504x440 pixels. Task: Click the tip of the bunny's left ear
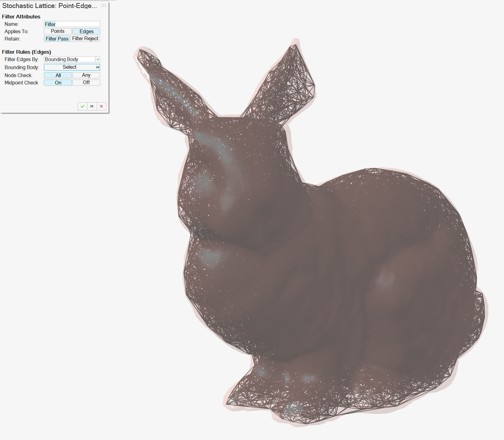[141, 52]
